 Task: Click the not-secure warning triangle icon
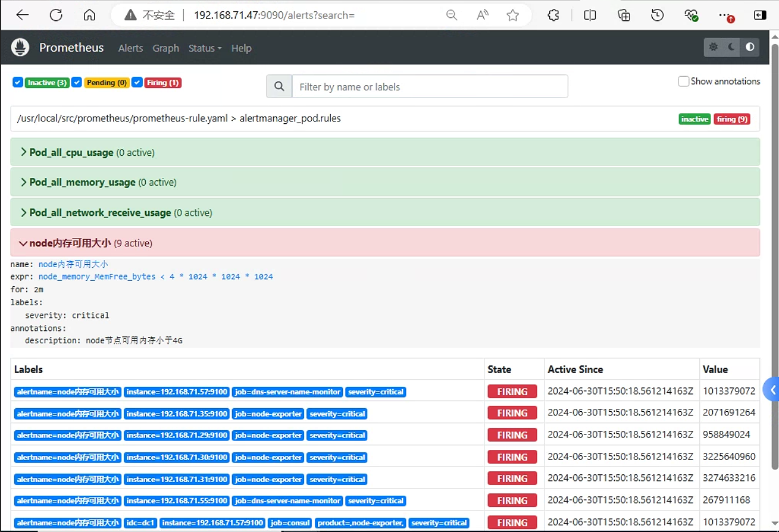tap(130, 15)
